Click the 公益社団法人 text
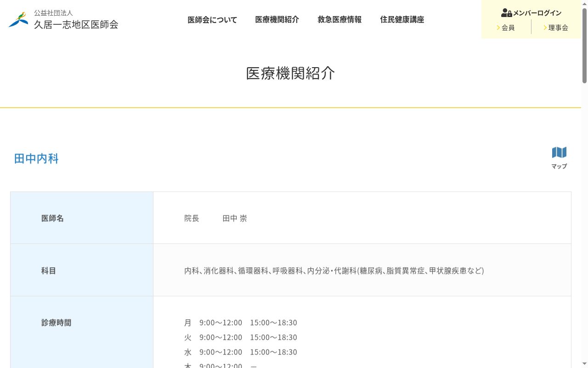Screen dimensions: 588x368 53,13
